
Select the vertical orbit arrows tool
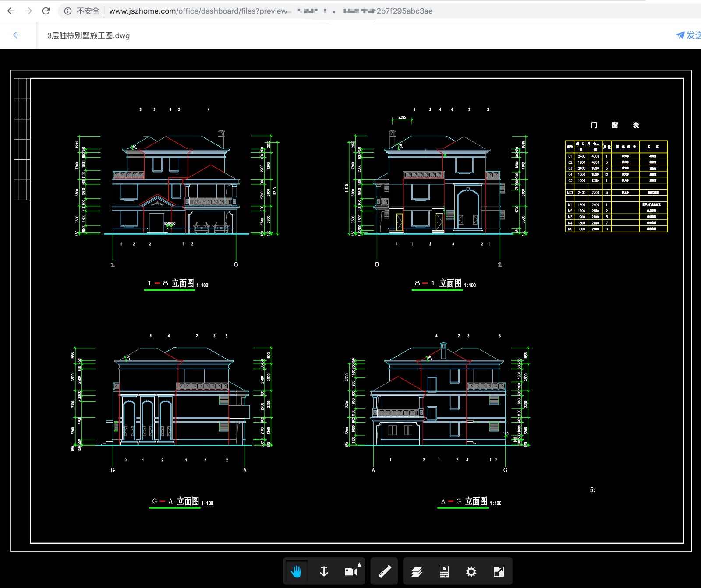coord(324,571)
